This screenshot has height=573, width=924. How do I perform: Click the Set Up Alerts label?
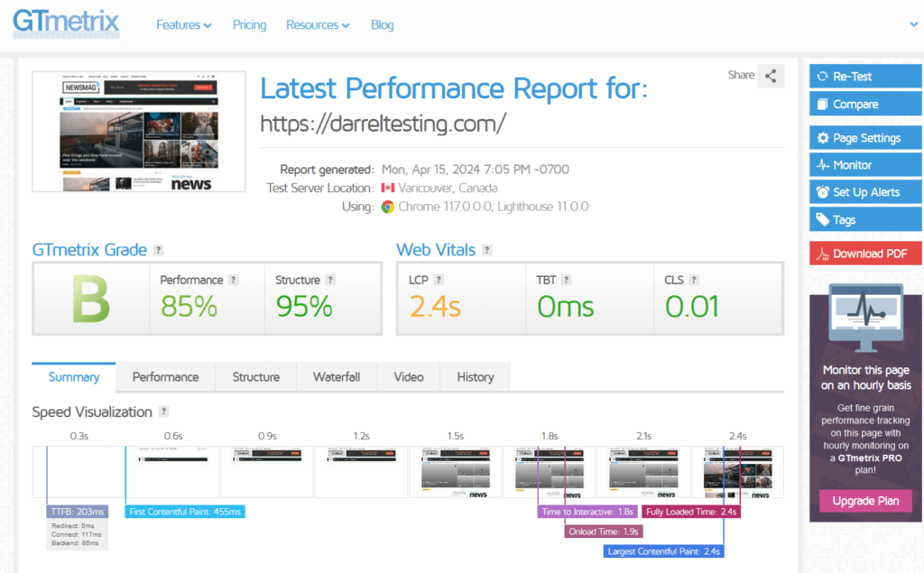tap(866, 192)
